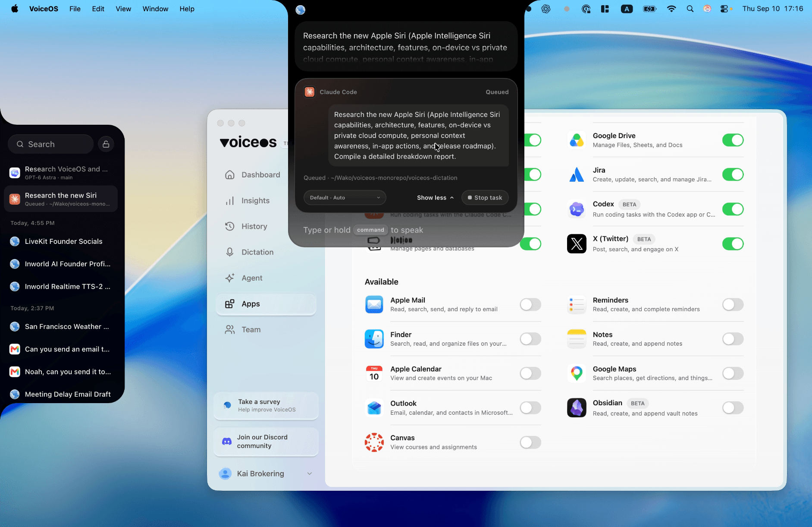Switch on the Google Maps toggle
The image size is (812, 527).
click(733, 373)
